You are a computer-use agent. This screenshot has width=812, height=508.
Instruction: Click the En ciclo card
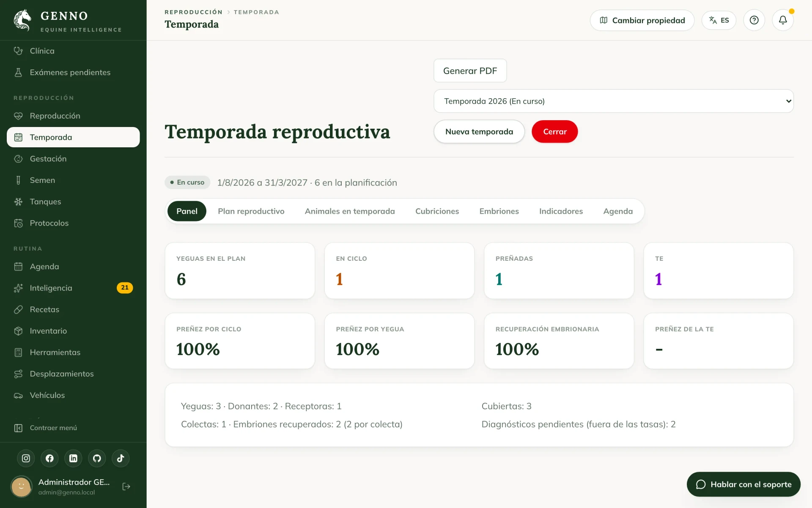399,271
